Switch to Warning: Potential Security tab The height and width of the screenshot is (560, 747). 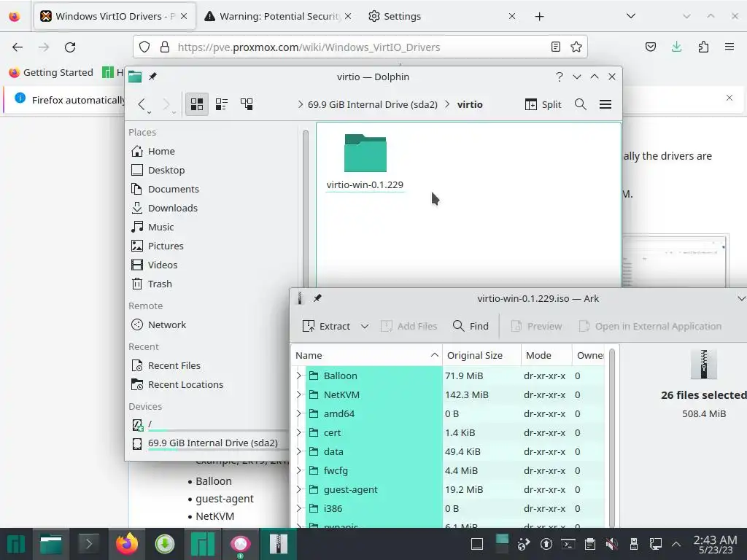point(278,16)
